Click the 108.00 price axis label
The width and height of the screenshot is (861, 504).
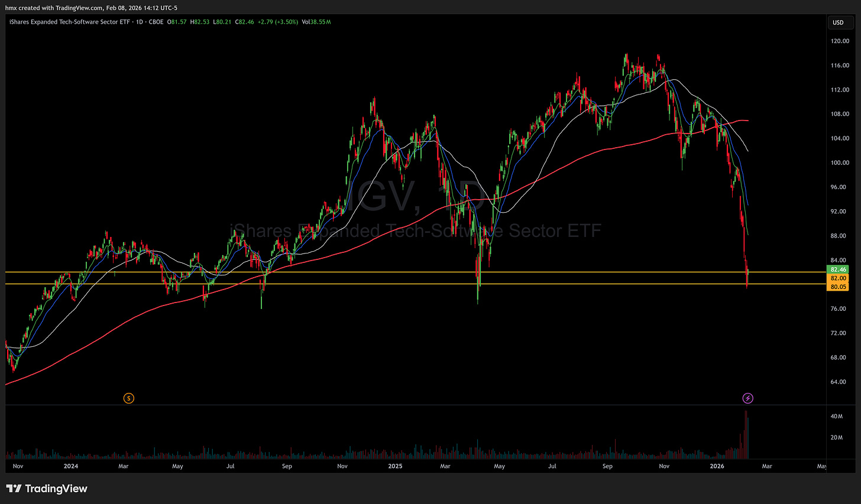(840, 114)
